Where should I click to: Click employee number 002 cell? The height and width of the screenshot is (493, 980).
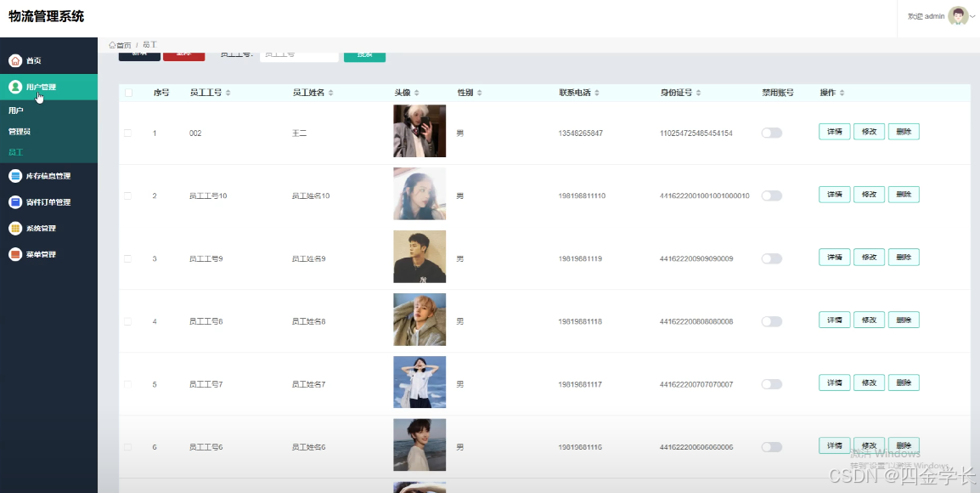pos(195,133)
